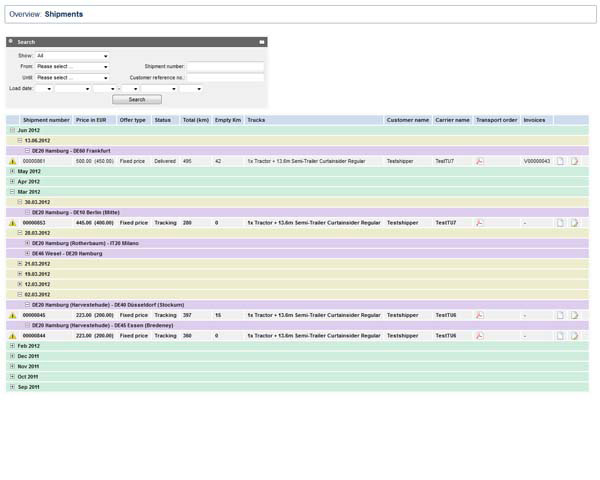Open the From date dropdown
The height and width of the screenshot is (480, 600).
pyautogui.click(x=72, y=67)
